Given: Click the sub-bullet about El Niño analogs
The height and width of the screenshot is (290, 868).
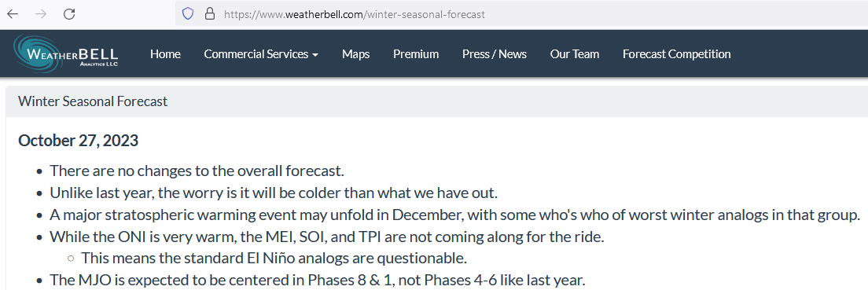Looking at the screenshot, I should (274, 258).
